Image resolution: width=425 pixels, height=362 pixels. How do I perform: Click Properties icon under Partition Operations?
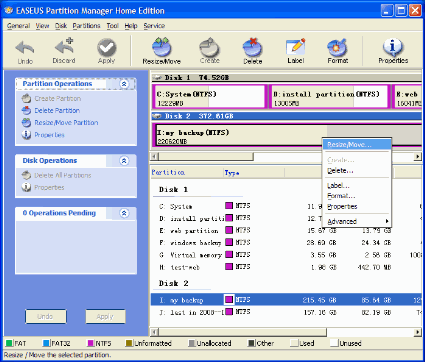coord(26,135)
